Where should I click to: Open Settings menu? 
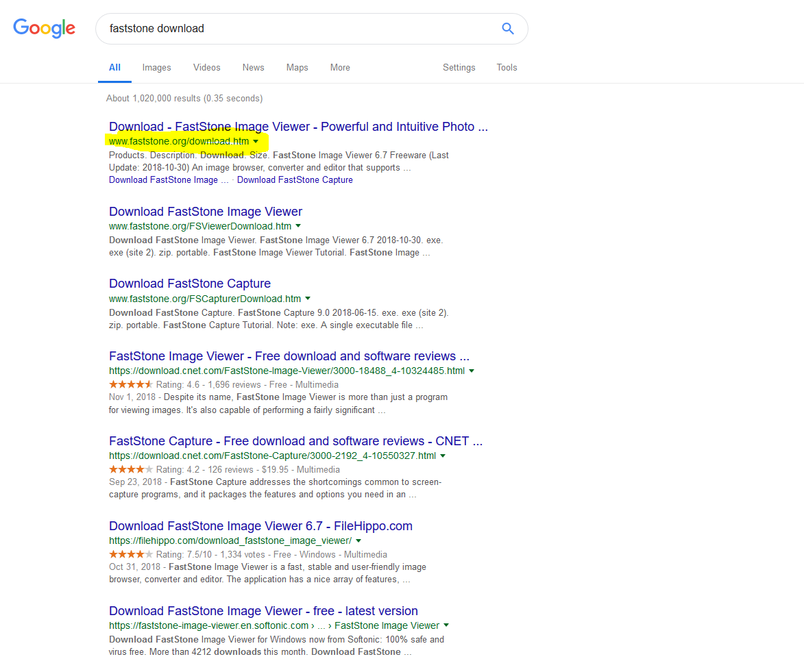point(459,68)
